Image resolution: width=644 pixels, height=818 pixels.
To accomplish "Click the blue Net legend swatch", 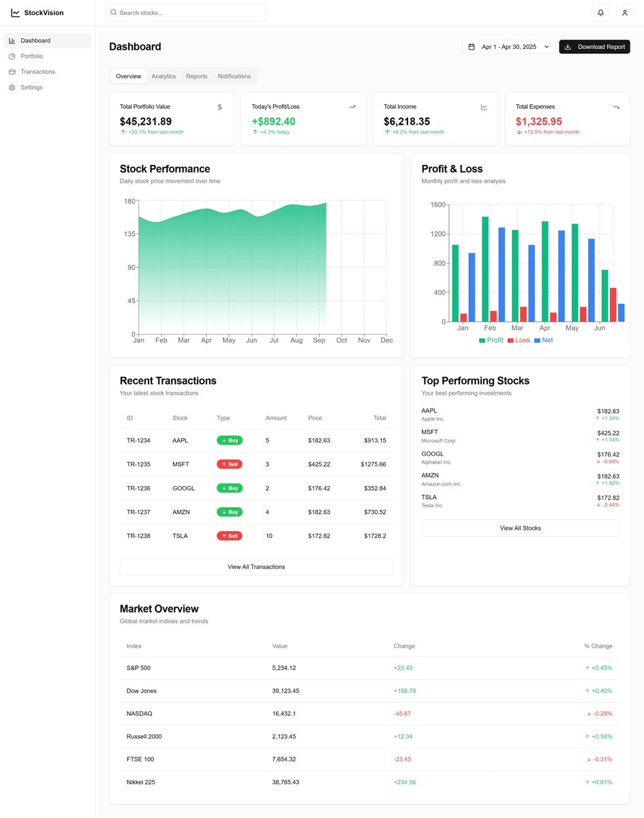I will (x=537, y=340).
